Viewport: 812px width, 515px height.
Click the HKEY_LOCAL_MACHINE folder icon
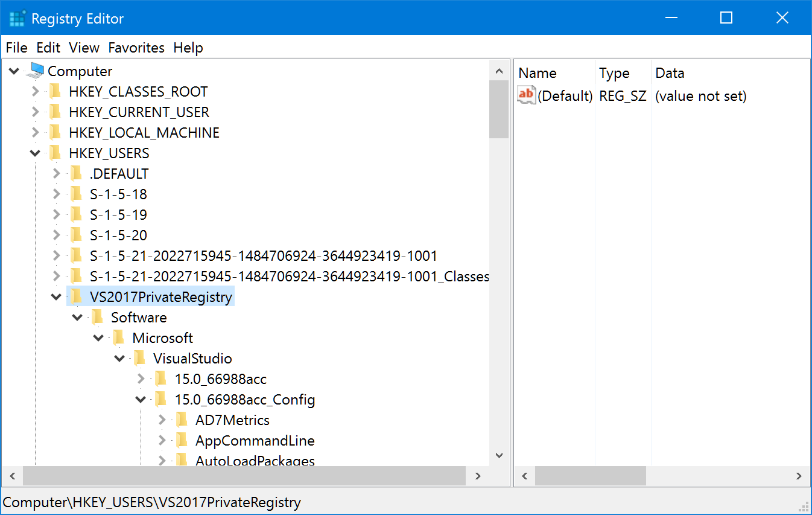[56, 133]
